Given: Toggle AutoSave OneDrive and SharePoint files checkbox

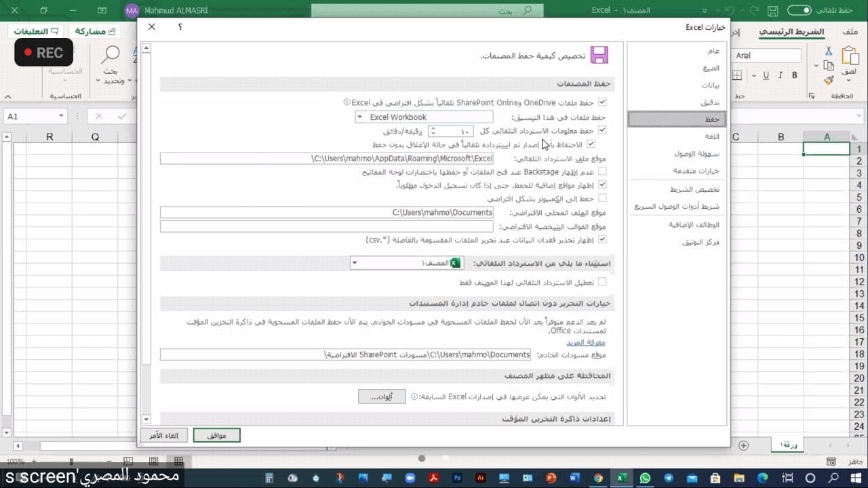Looking at the screenshot, I should coord(602,102).
